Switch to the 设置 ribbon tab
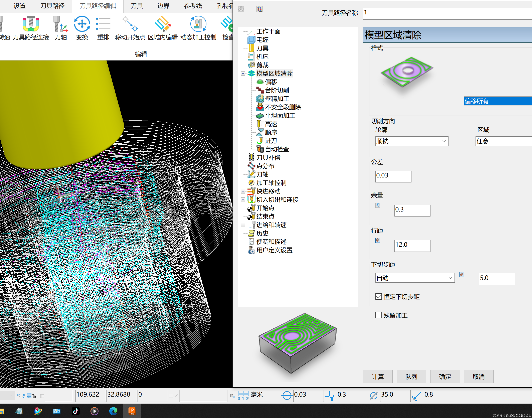The height and width of the screenshot is (418, 532). tap(20, 6)
